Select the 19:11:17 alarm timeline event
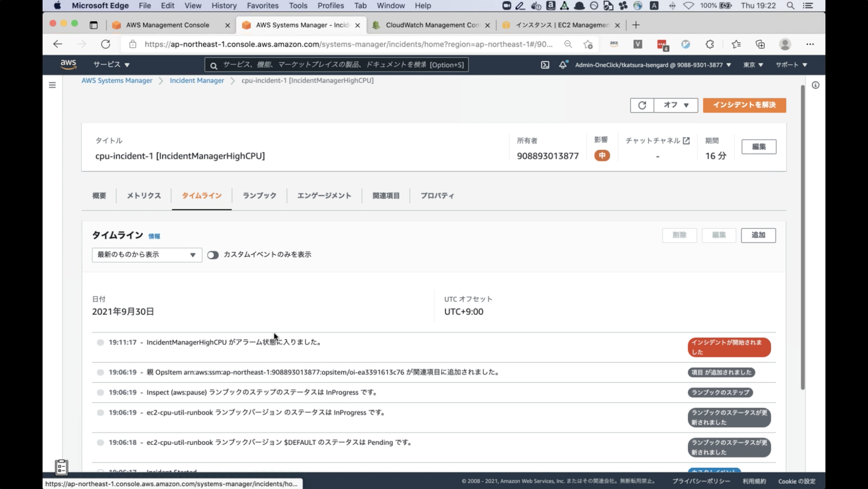Image resolution: width=868 pixels, height=489 pixels. pos(100,343)
